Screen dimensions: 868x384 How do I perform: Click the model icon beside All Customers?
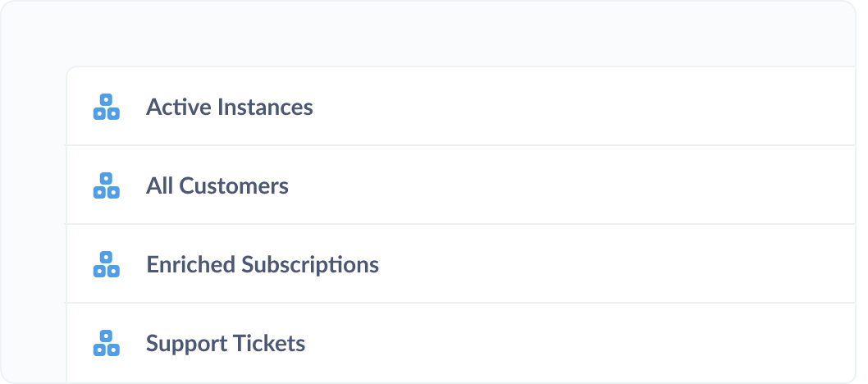(107, 185)
